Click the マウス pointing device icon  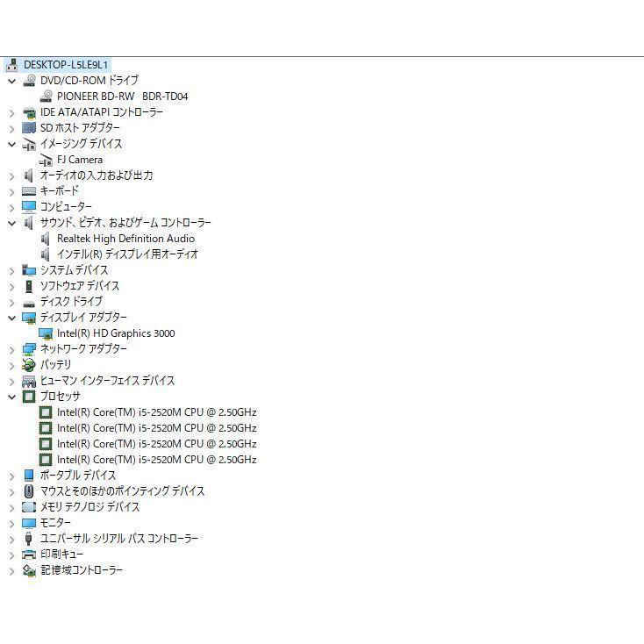coord(29,491)
